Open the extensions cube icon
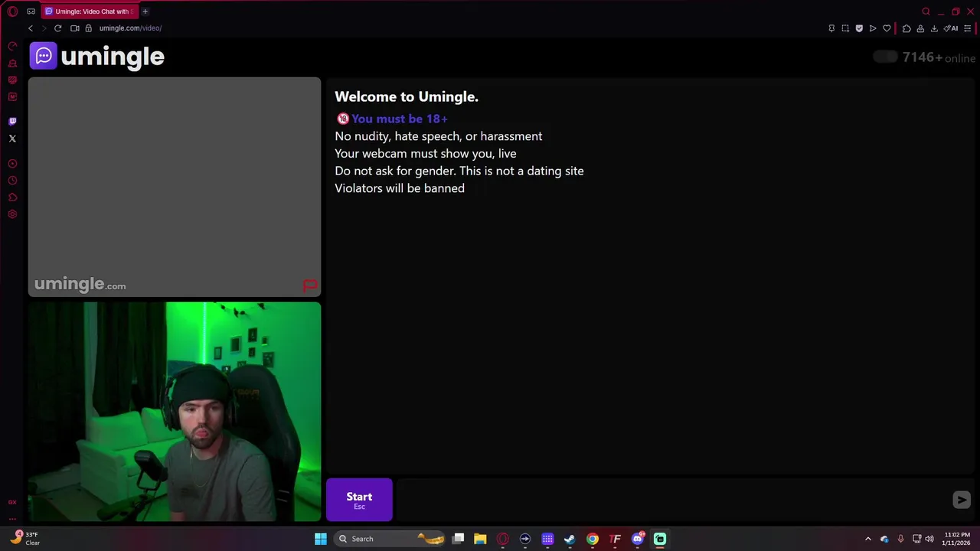This screenshot has width=980, height=551. (x=906, y=28)
